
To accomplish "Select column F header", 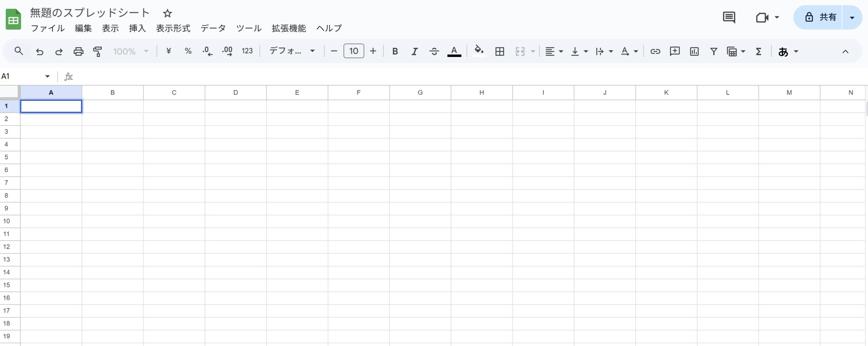I will click(x=358, y=93).
